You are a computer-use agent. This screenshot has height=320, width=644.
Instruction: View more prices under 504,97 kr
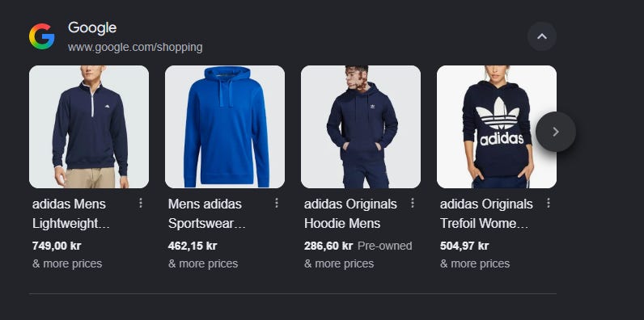pos(475,263)
